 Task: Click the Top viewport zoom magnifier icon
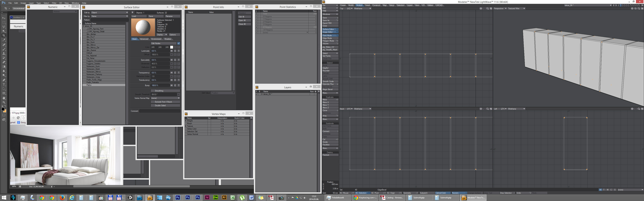488,9
